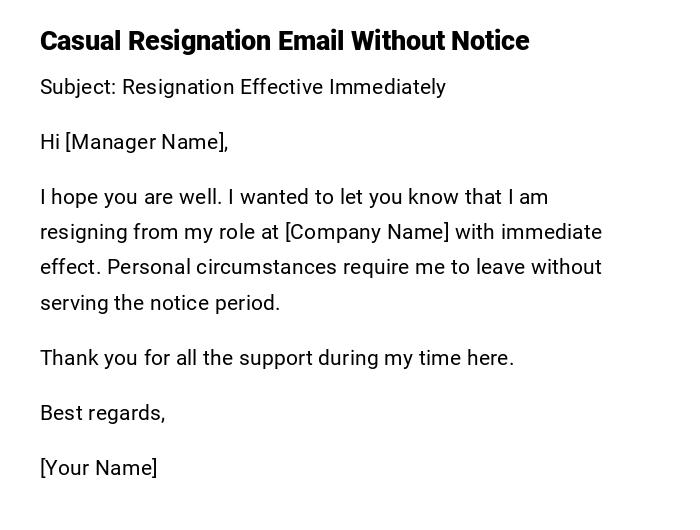The image size is (700, 530).
Task: Select the [Manager Name] placeholder
Action: (146, 142)
